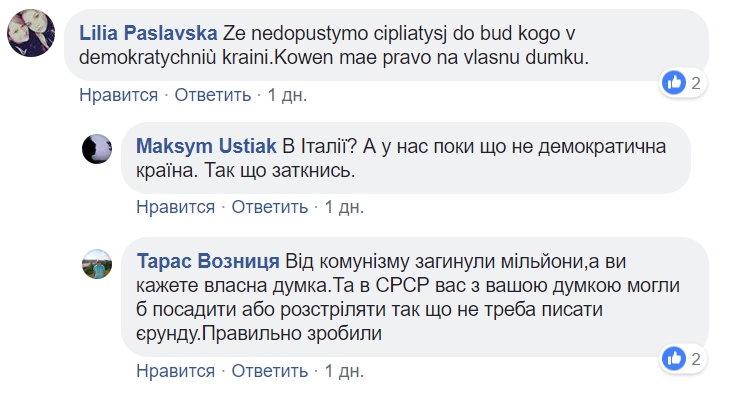This screenshot has width=731, height=396.
Task: Open the 1 дн. timestamp on Тарас's reply
Action: pos(344,371)
